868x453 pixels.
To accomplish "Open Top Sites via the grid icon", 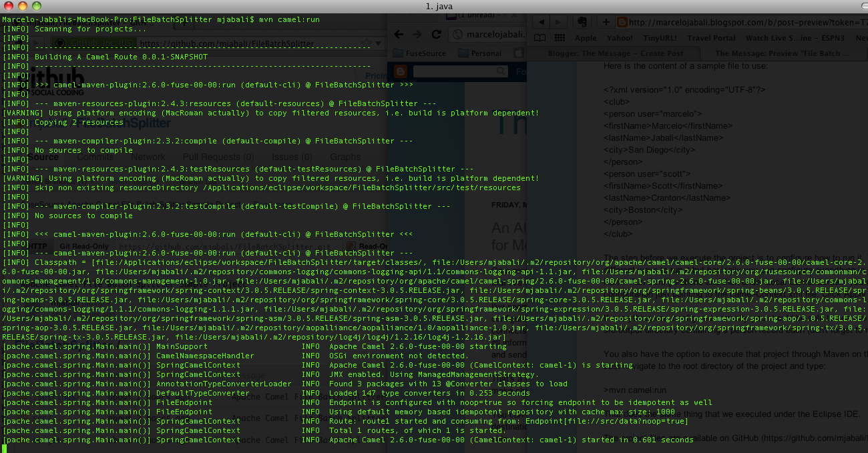I will [559, 36].
